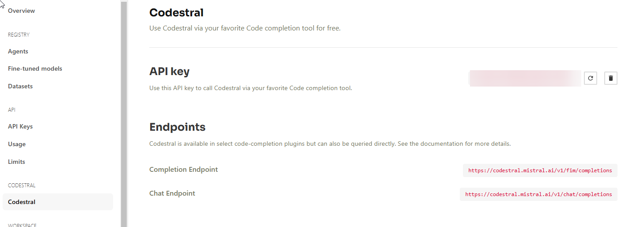Screen dimensions: 644x227
Task: Select Datasets in the sidebar
Action: [x=20, y=86]
